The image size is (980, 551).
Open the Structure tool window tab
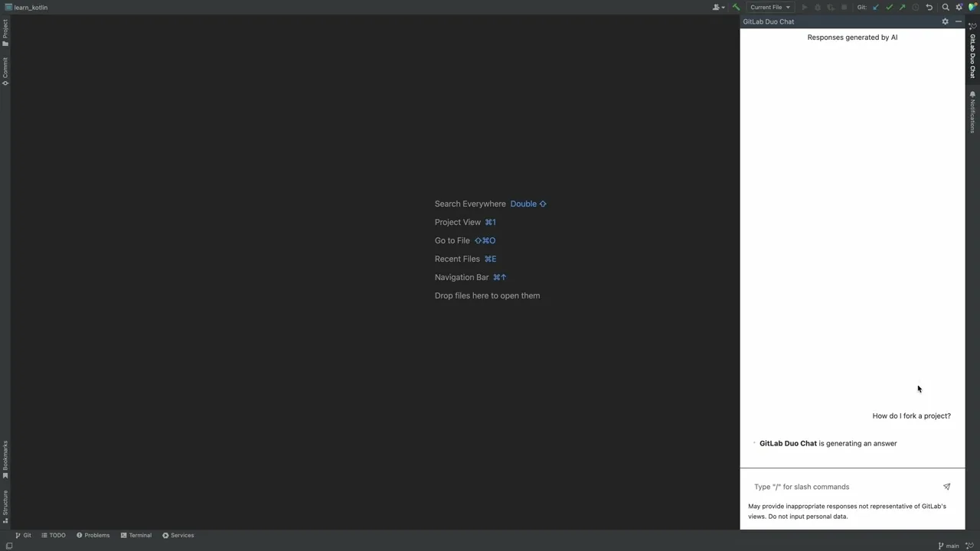(5, 507)
